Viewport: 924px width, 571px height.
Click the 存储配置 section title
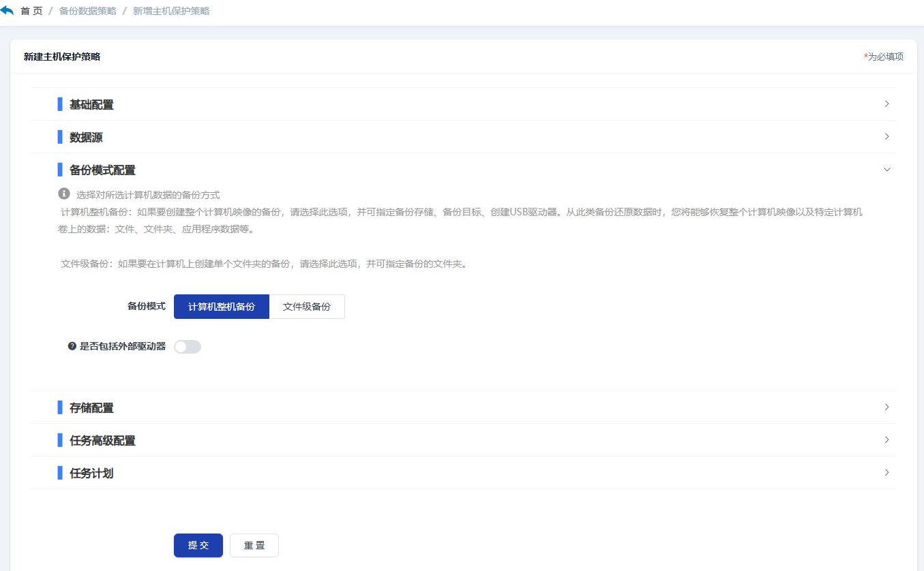pyautogui.click(x=91, y=408)
